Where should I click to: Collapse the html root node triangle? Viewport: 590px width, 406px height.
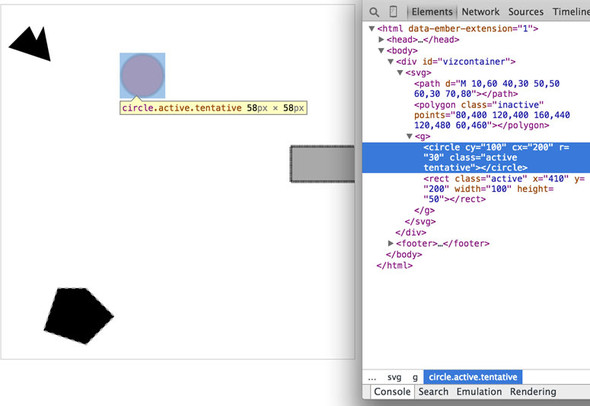[372, 28]
